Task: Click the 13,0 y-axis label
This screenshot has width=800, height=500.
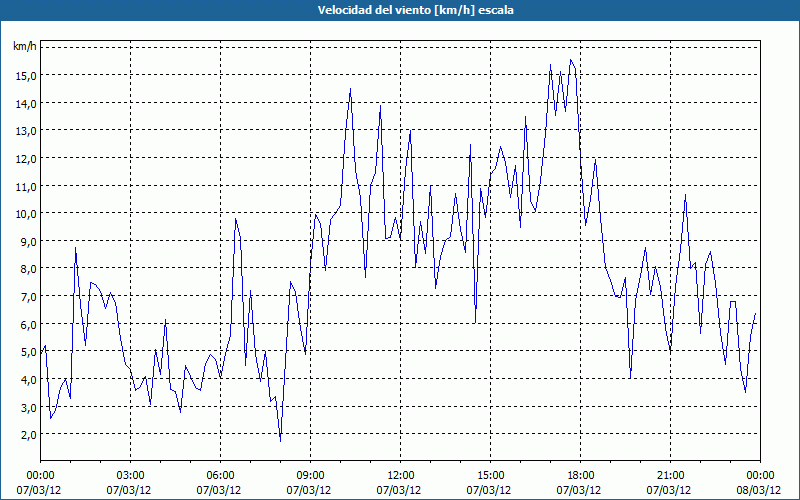Action: pyautogui.click(x=26, y=132)
